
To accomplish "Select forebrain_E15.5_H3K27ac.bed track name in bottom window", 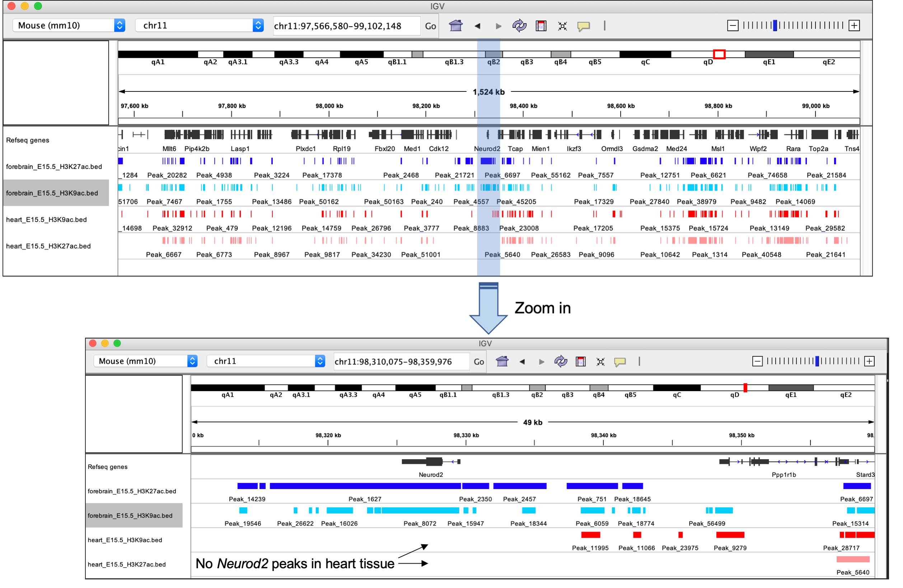I will [x=132, y=491].
